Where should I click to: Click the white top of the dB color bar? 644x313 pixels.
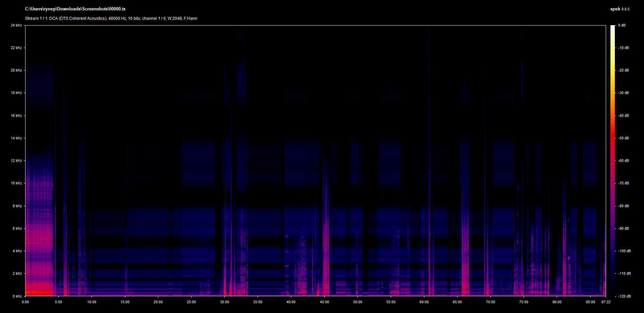[613, 28]
